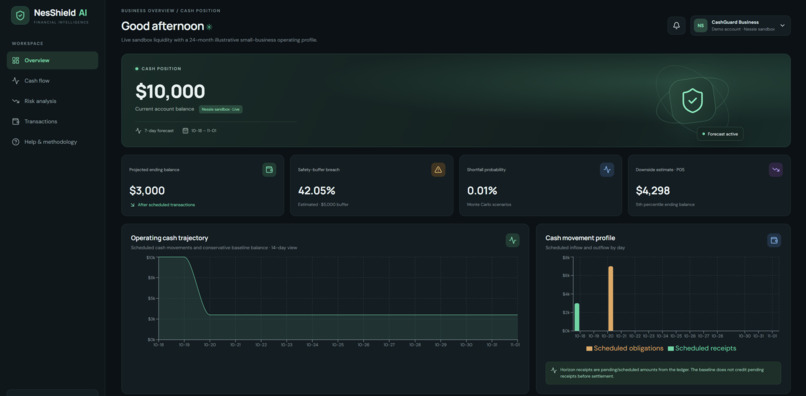The height and width of the screenshot is (396, 806).
Task: Go to Risk analysis in sidebar
Action: (52, 101)
